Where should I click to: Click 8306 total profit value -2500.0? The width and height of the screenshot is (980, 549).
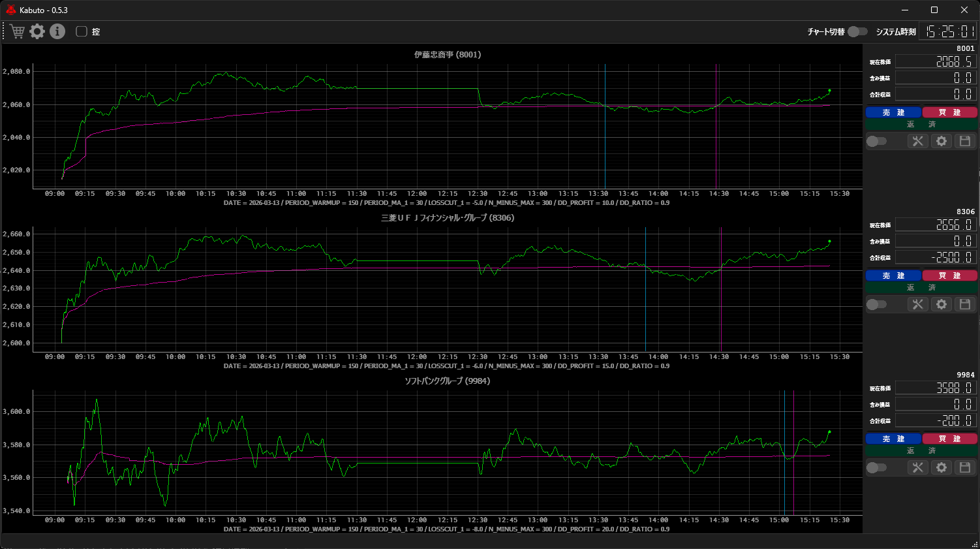tap(936, 257)
